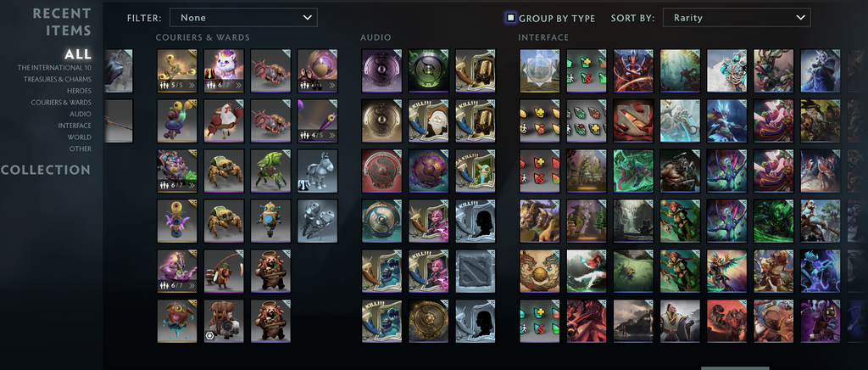Go to the Collection section
868x370 pixels.
tap(46, 170)
